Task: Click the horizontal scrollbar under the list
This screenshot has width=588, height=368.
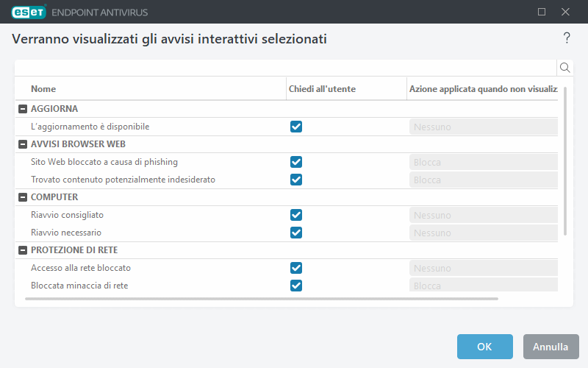Action: pyautogui.click(x=262, y=299)
